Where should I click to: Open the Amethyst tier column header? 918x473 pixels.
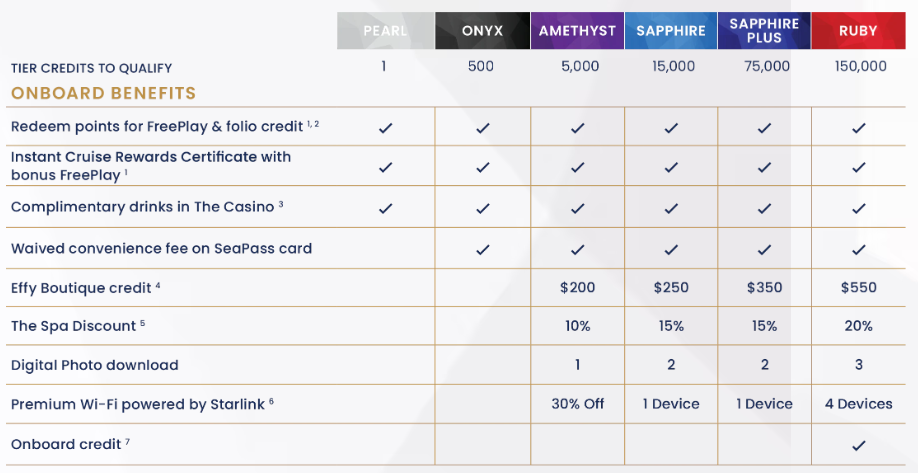(577, 31)
